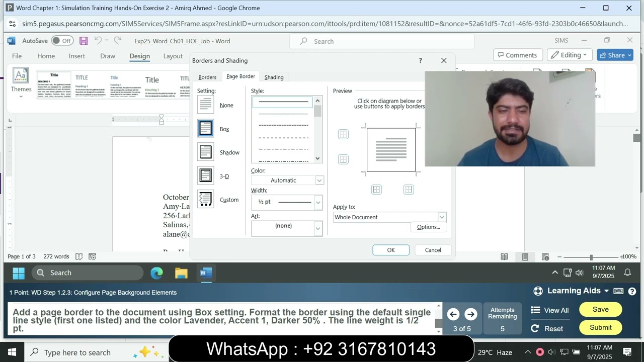Click the Reset link
644x362 pixels.
click(x=547, y=328)
